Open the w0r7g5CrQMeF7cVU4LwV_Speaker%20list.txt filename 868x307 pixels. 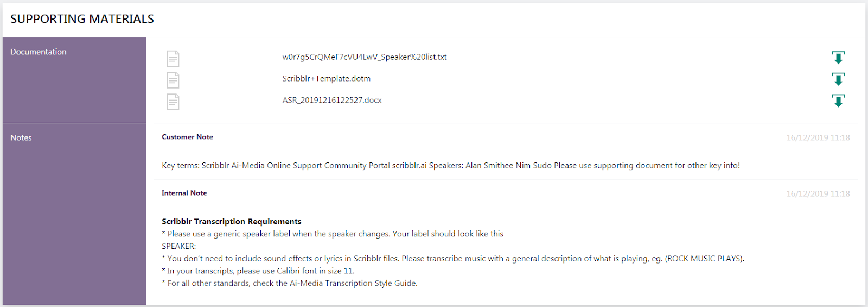click(364, 57)
